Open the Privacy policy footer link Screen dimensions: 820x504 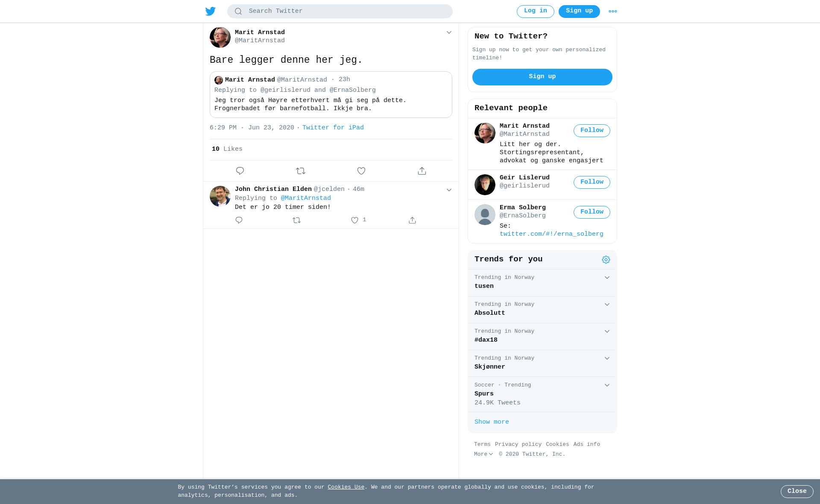click(x=518, y=444)
